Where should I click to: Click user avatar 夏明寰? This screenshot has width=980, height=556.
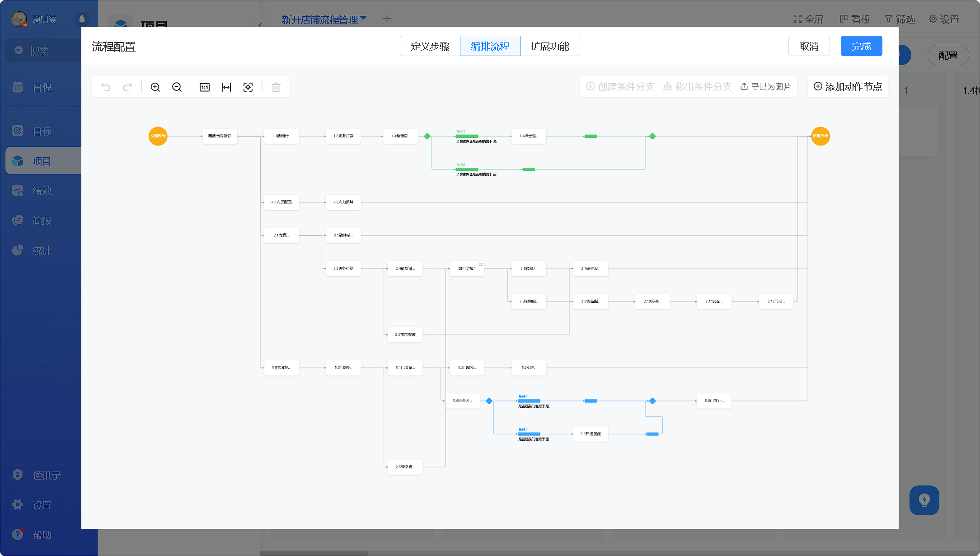(19, 19)
